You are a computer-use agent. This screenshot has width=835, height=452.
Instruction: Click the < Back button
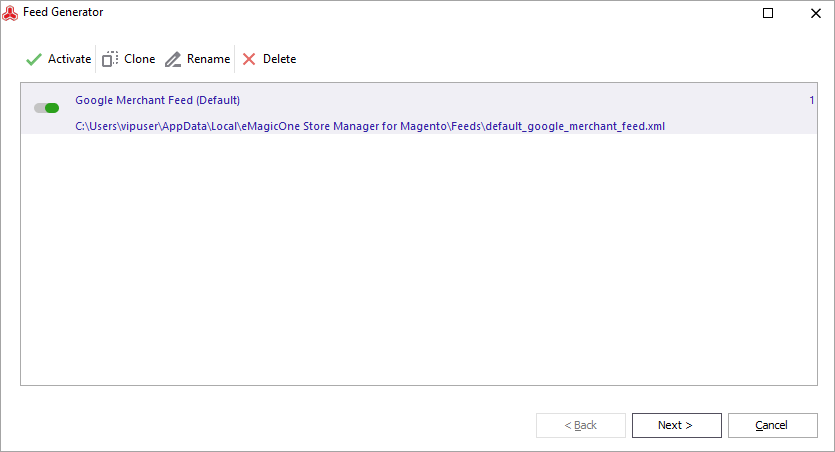click(x=581, y=425)
